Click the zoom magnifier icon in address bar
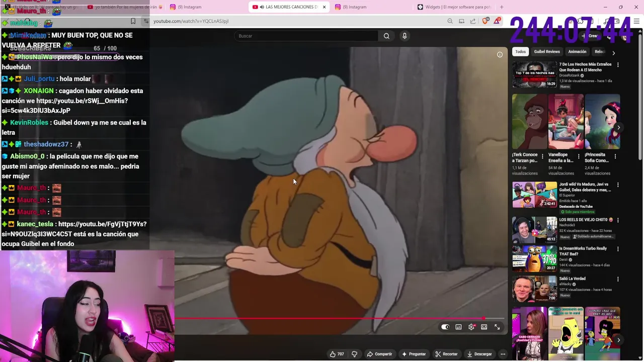Screen dimensions: 644x362 click(x=450, y=21)
